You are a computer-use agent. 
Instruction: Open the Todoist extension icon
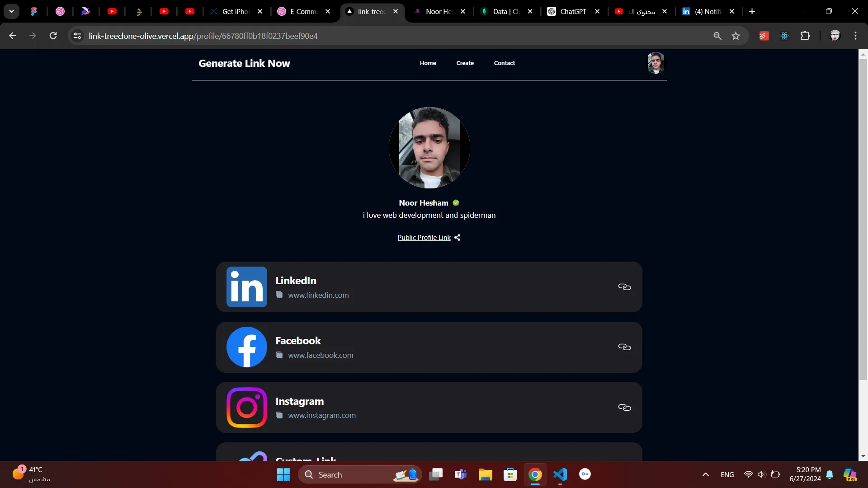coord(764,36)
